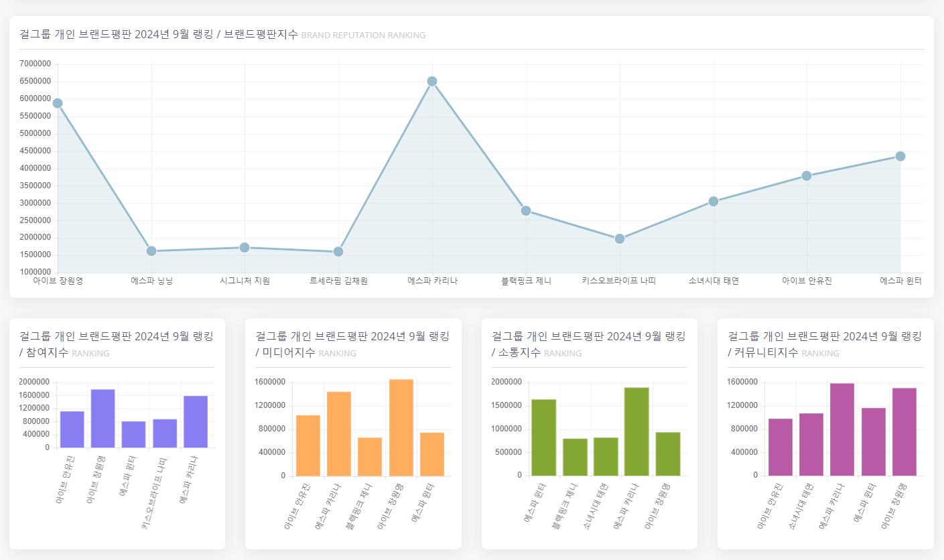Click the 에스파 카리나 x-axis label of the line chart
Image resolution: width=944 pixels, height=560 pixels.
coord(432,281)
